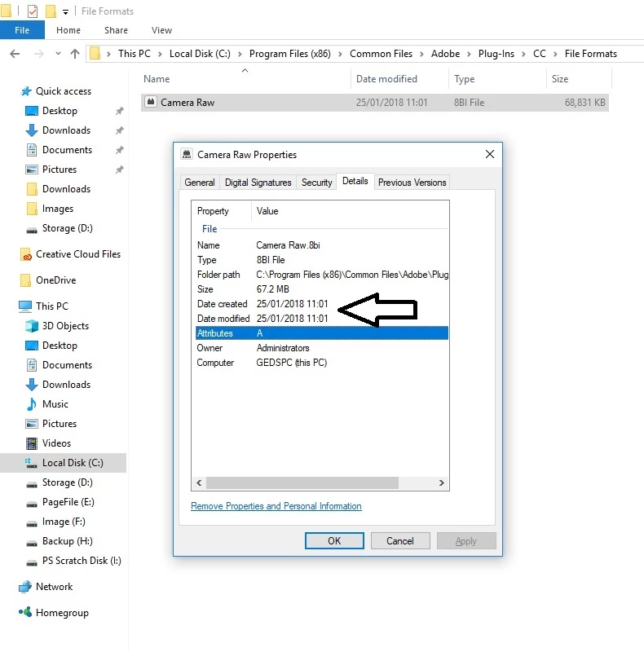This screenshot has width=644, height=652.
Task: Switch to Digital Signatures tab
Action: (x=258, y=183)
